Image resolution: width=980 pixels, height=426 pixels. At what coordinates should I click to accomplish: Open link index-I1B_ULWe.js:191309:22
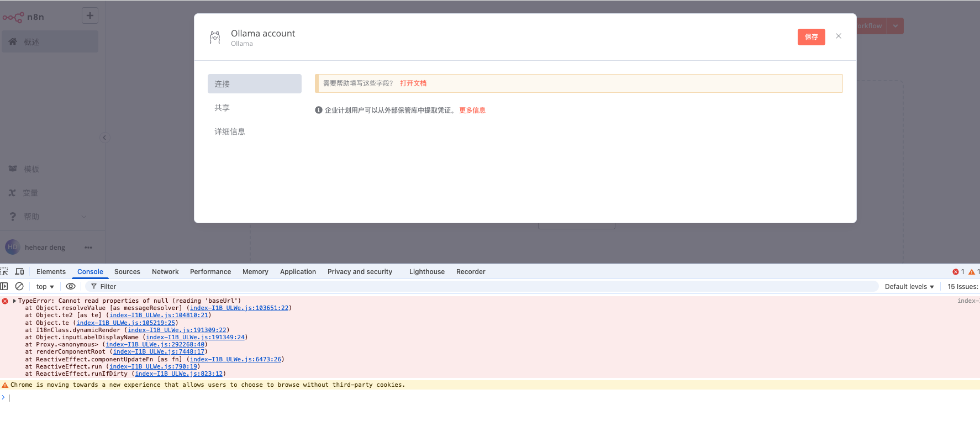177,330
